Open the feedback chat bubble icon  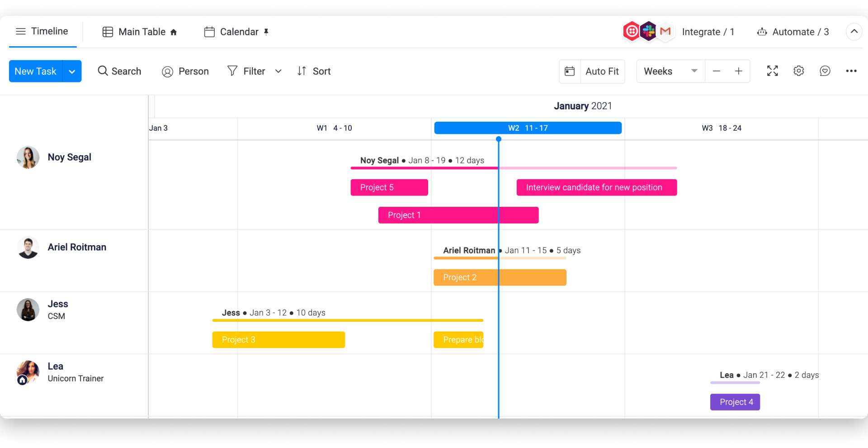(x=825, y=71)
